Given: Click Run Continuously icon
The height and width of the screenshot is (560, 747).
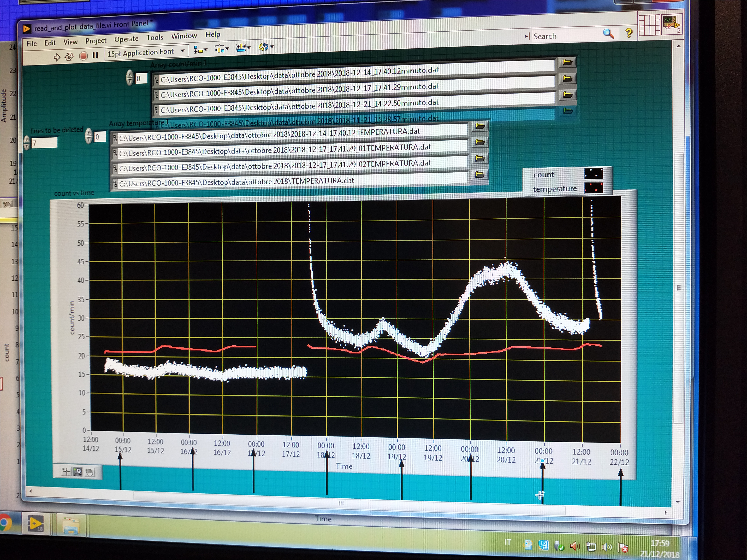Looking at the screenshot, I should coord(69,56).
